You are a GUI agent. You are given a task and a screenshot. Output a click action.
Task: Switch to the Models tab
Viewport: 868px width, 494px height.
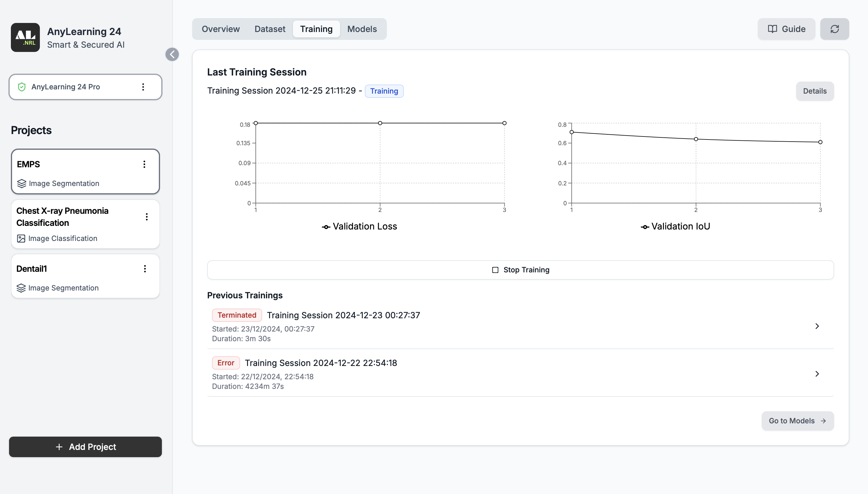point(362,29)
